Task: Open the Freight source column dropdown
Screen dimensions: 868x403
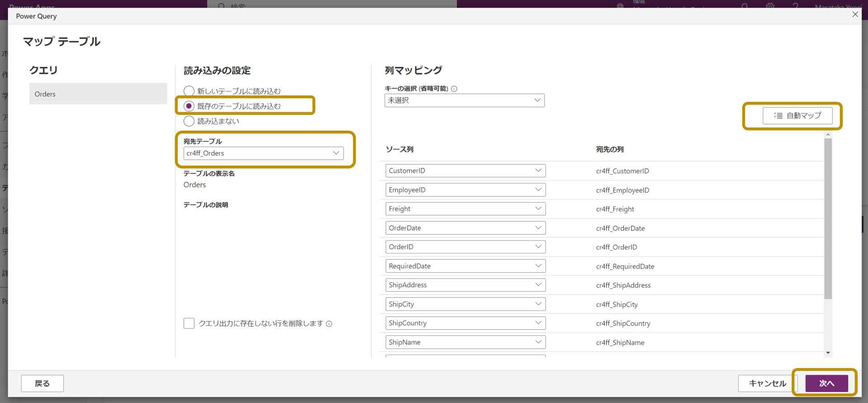Action: coord(466,209)
